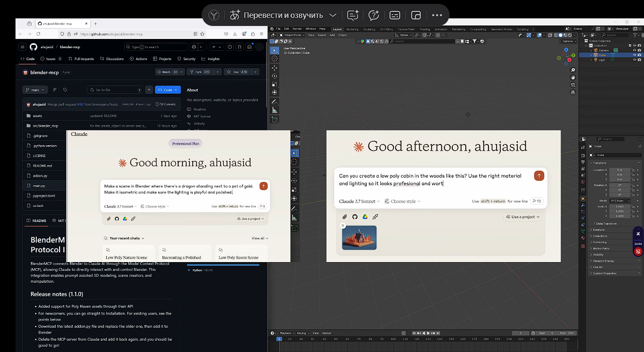644x352 pixels.
Task: Toggle Cube render camera icon in outliner
Action: [x=639, y=55]
